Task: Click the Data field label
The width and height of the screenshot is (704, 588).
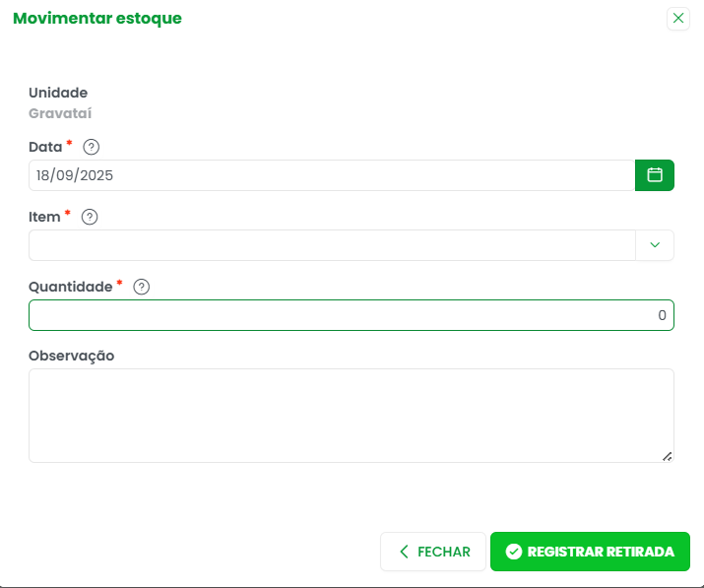Action: pyautogui.click(x=45, y=146)
